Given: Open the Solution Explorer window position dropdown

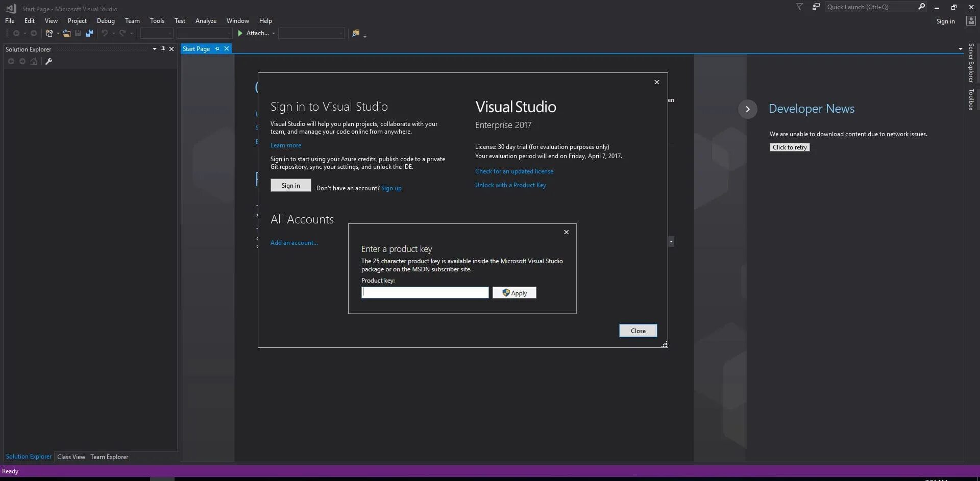Looking at the screenshot, I should point(154,49).
